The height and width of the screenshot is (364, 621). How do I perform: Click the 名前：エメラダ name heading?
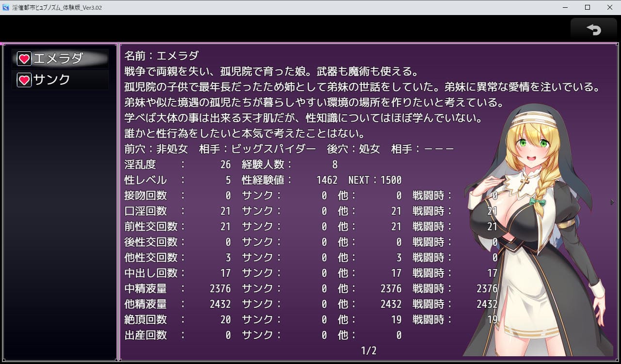(162, 55)
